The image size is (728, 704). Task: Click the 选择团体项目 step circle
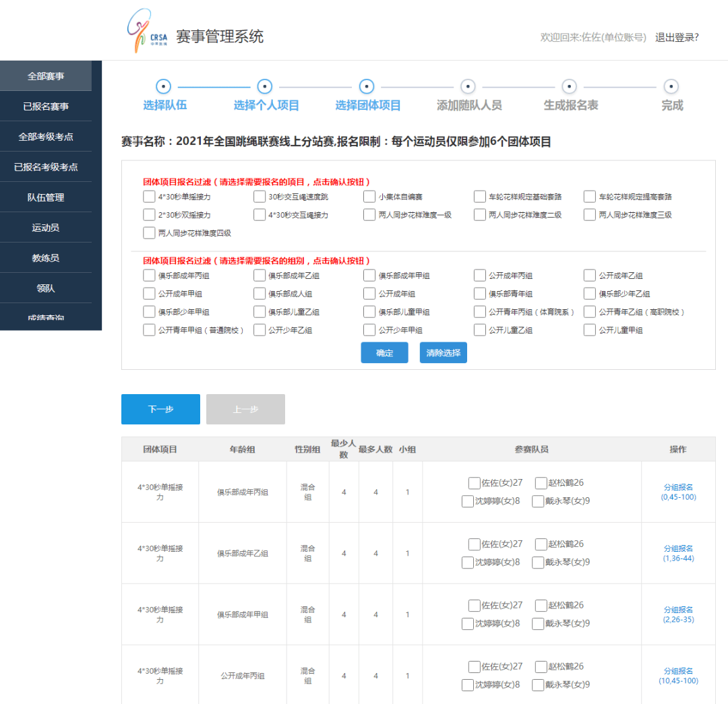pos(367,86)
